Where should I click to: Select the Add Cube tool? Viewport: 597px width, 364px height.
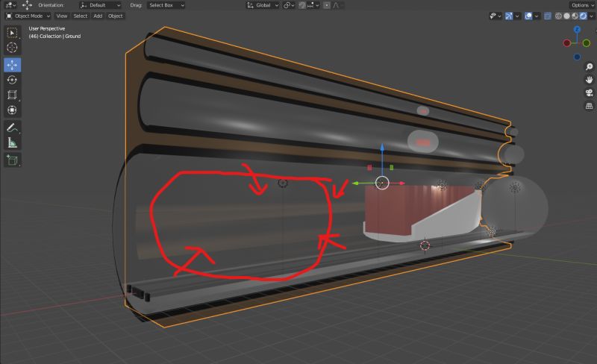point(12,160)
